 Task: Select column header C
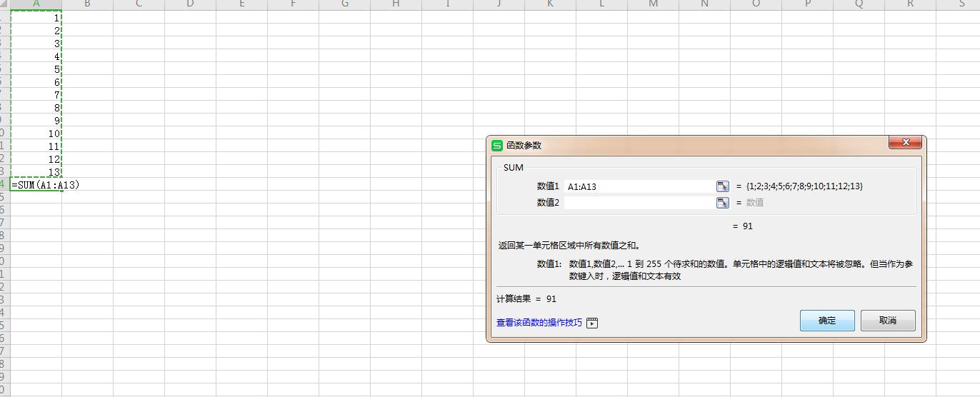[139, 4]
